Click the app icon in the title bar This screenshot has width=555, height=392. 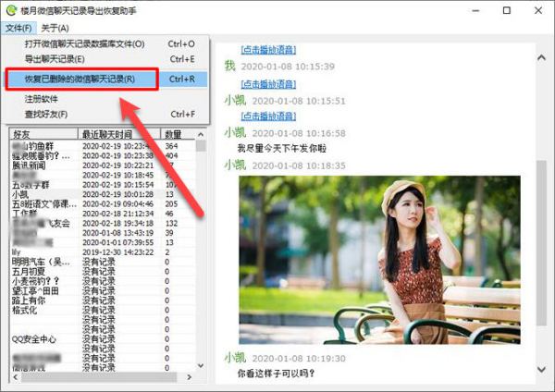(x=10, y=11)
